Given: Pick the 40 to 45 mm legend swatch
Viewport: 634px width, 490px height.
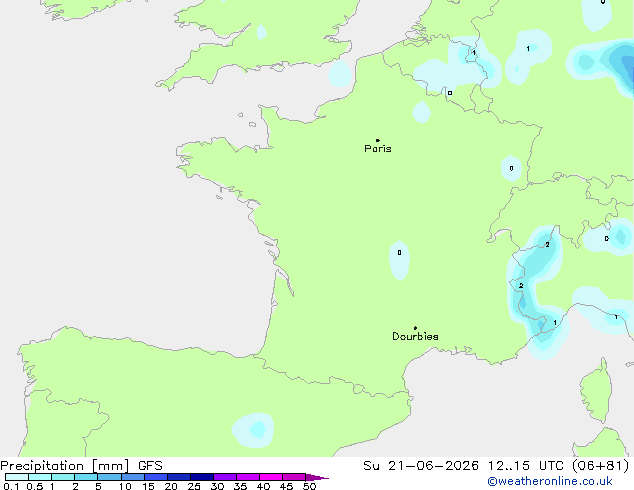Looking at the screenshot, I should click(x=271, y=477).
